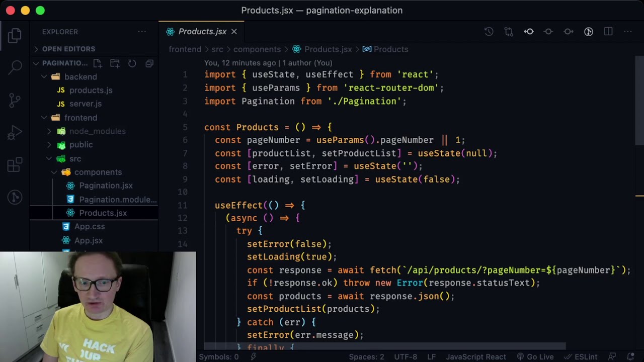Close the Products.jsx editor tab

(234, 32)
